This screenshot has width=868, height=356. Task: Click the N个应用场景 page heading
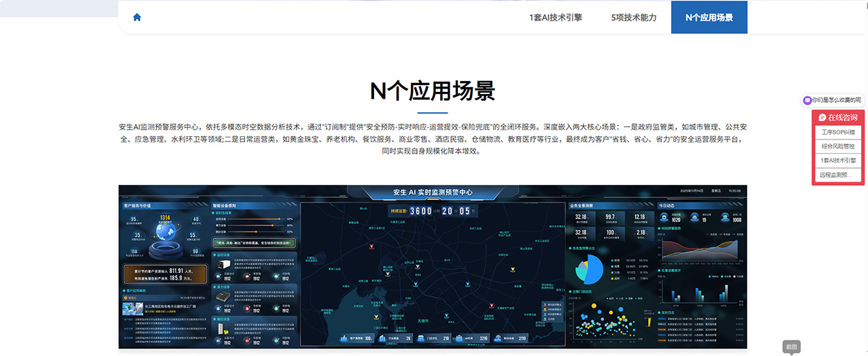[433, 91]
